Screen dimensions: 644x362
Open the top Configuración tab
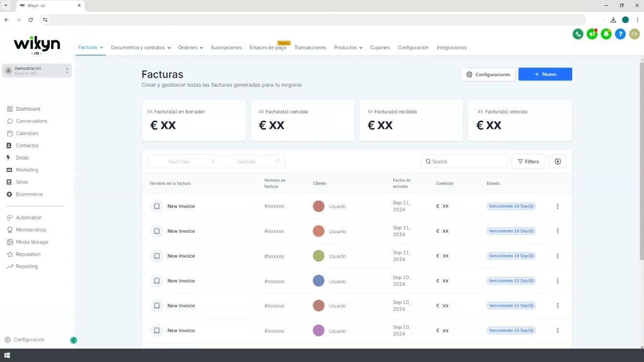(x=413, y=47)
